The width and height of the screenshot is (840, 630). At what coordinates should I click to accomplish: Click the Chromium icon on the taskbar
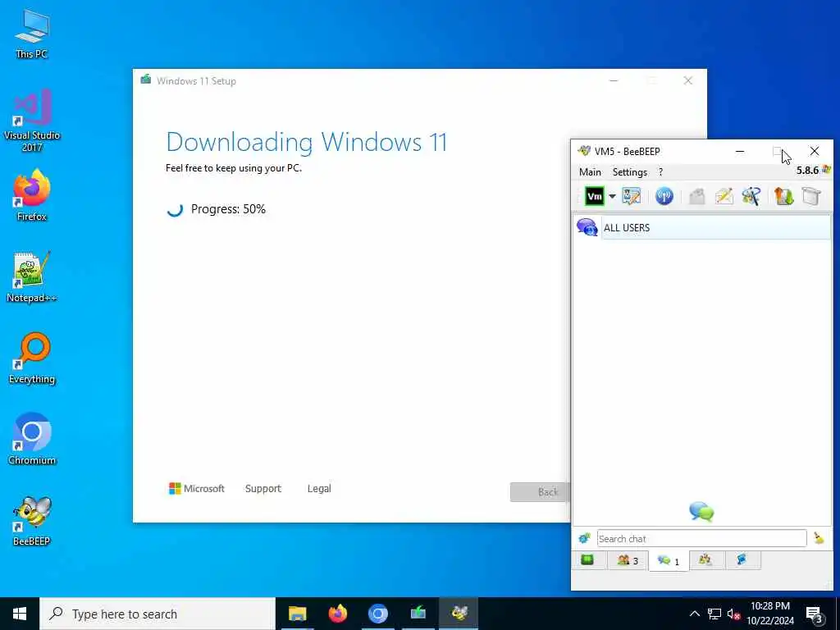click(377, 614)
